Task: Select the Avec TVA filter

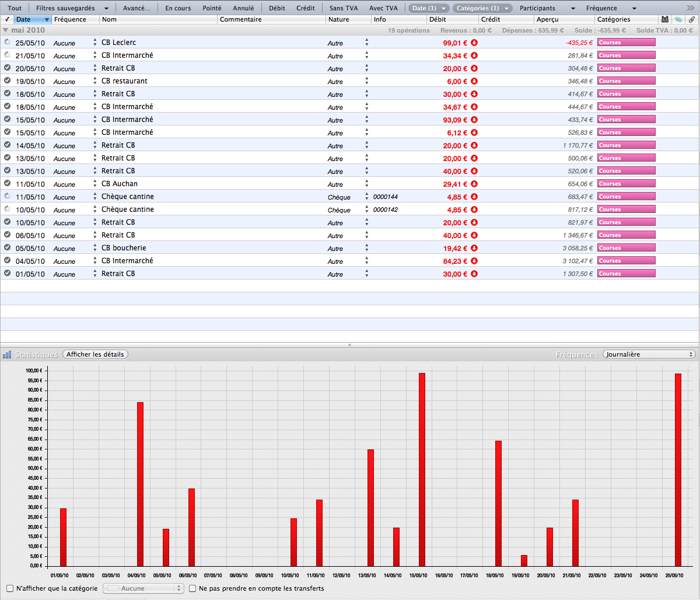Action: 383,8
